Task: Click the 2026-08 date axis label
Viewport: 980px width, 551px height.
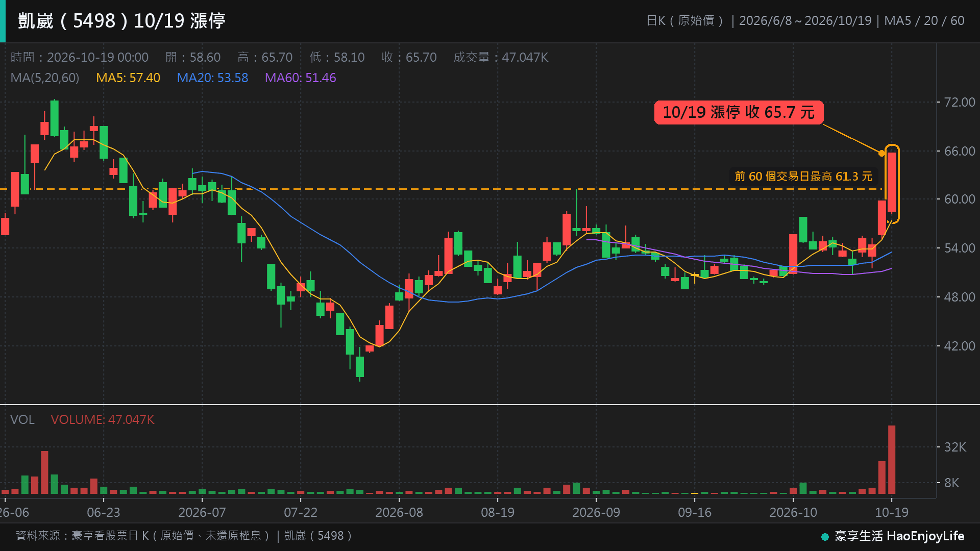Action: [x=399, y=512]
